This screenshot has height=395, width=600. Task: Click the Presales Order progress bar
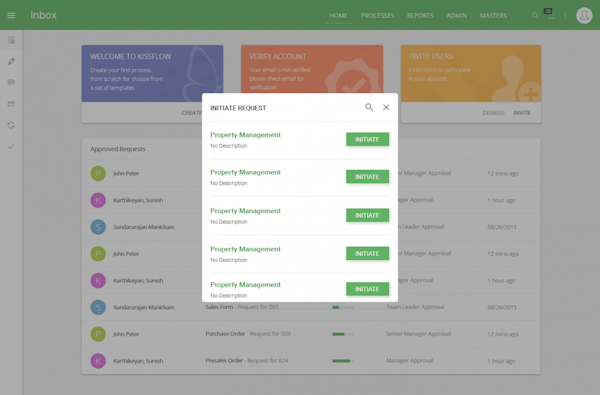[343, 361]
